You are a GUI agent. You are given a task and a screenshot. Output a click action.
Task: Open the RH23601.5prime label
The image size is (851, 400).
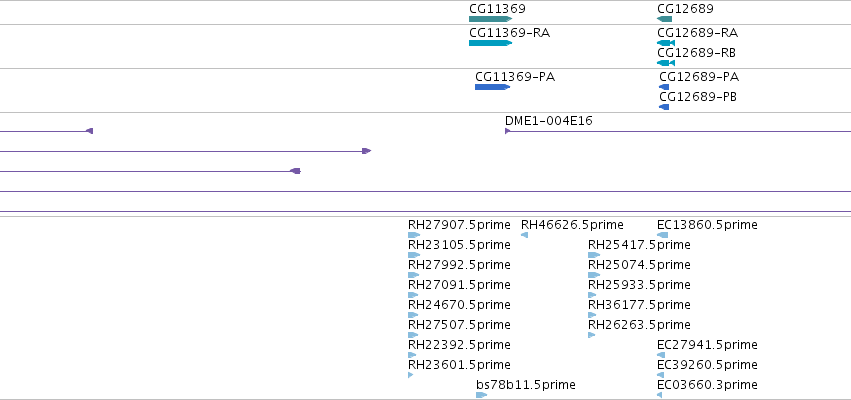tap(459, 365)
